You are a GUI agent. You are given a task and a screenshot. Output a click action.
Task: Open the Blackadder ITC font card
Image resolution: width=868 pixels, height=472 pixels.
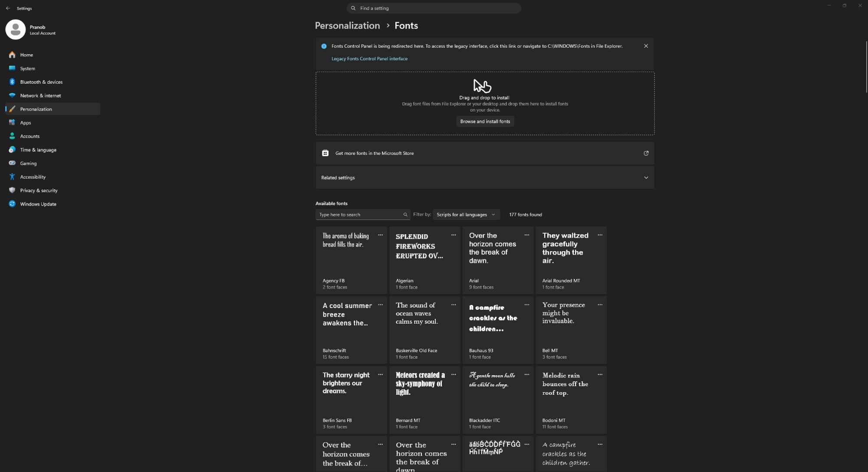pos(498,400)
